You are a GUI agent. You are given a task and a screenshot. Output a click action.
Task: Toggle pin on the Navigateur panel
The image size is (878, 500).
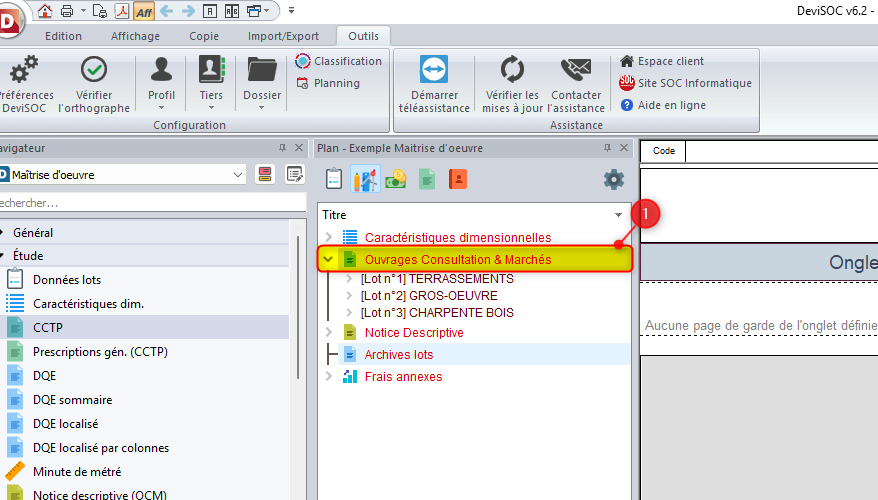(282, 148)
